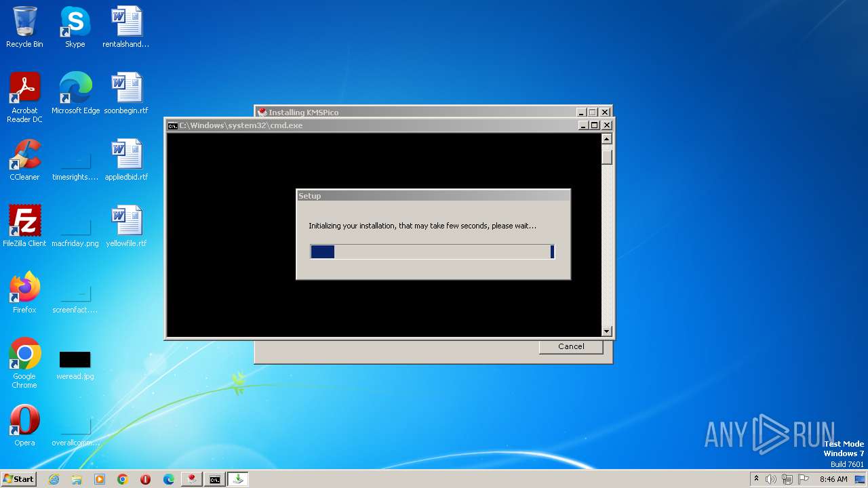Select soonbegin.rtf file icon
The height and width of the screenshot is (488, 868).
click(126, 94)
